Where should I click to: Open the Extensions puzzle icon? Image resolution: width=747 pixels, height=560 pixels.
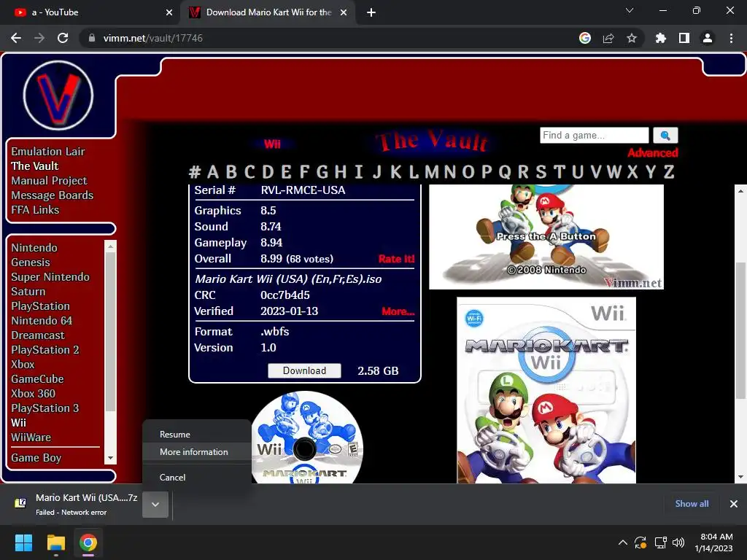(x=660, y=38)
